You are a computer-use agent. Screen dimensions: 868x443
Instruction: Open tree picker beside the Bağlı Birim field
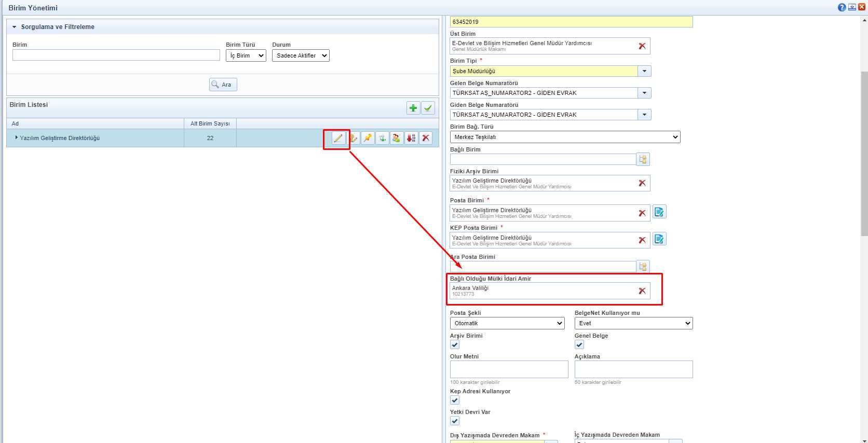[643, 159]
